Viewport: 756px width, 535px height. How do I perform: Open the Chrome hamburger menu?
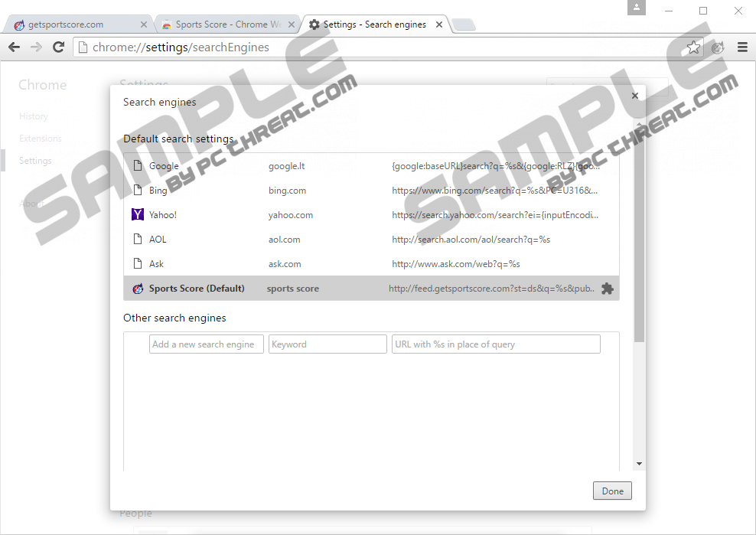(x=742, y=47)
